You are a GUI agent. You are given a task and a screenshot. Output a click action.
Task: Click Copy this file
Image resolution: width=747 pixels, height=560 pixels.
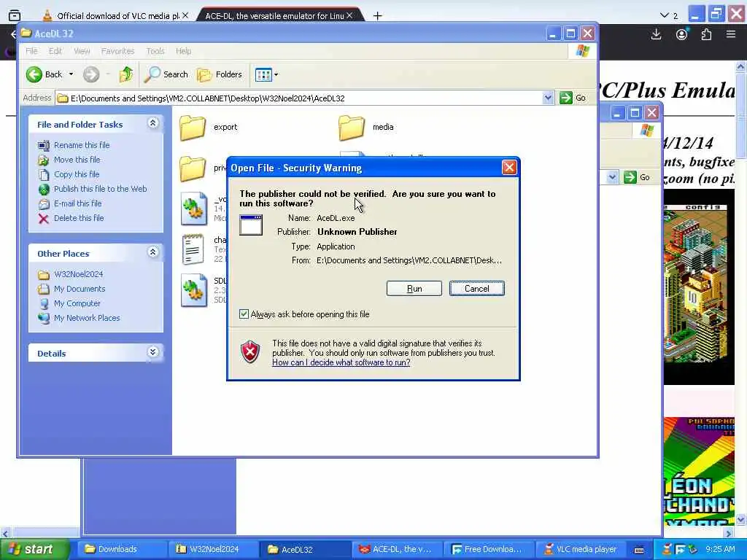pos(76,174)
